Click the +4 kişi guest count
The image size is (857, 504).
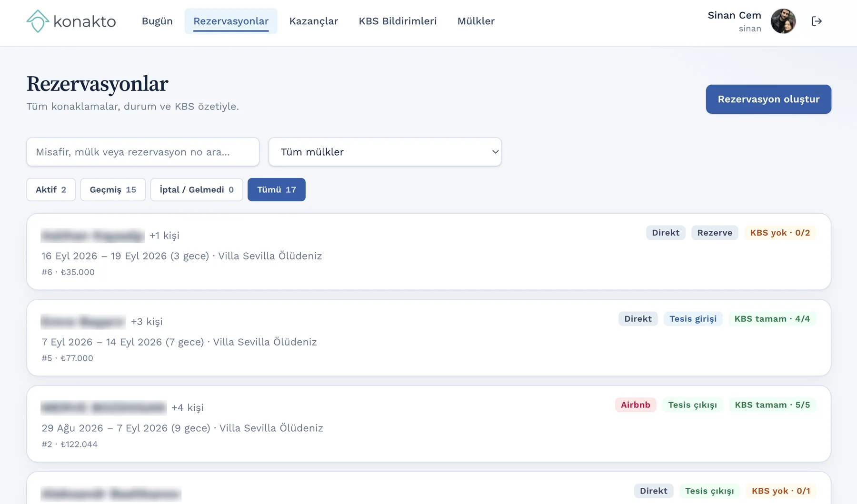click(188, 408)
